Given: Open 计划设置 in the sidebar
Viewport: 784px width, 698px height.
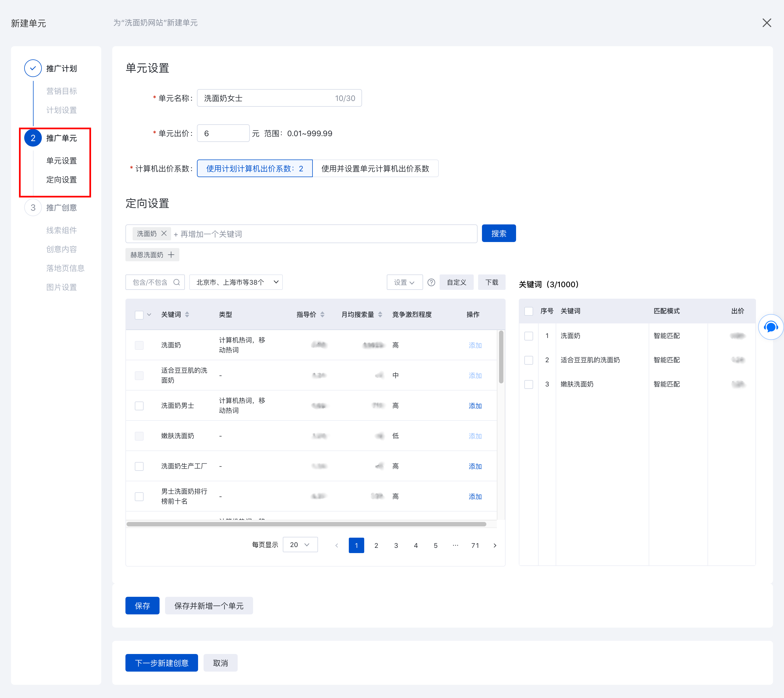Looking at the screenshot, I should coord(62,110).
